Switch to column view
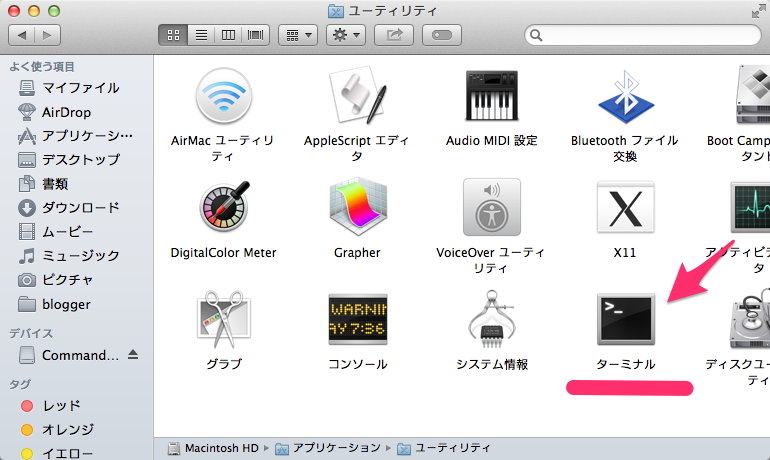The width and height of the screenshot is (770, 460). coord(228,35)
